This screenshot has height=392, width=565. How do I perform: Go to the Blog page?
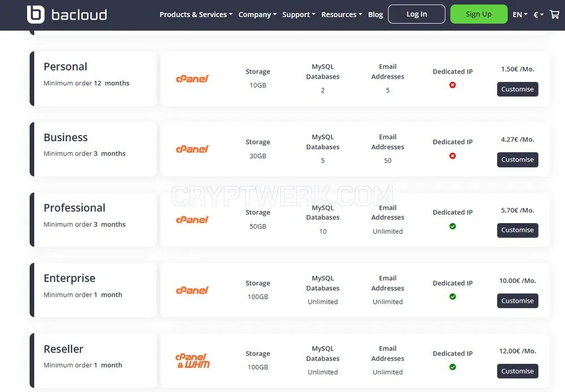click(376, 15)
